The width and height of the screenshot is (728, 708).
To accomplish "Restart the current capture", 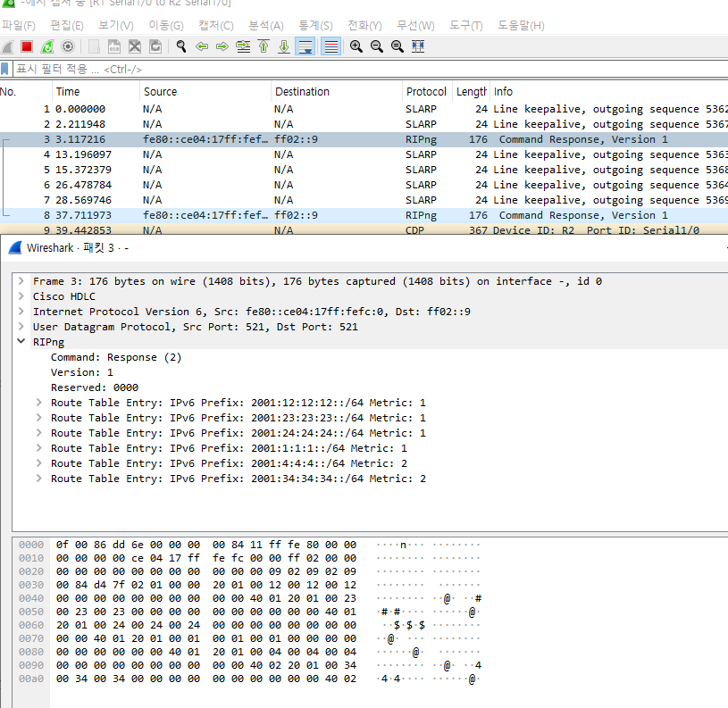I will [47, 46].
